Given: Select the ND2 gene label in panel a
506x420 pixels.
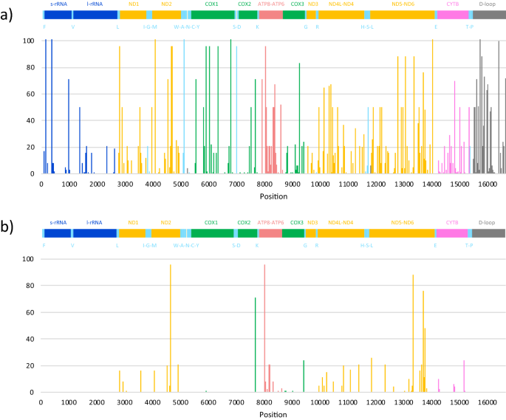Looking at the screenshot, I should pyautogui.click(x=166, y=4).
